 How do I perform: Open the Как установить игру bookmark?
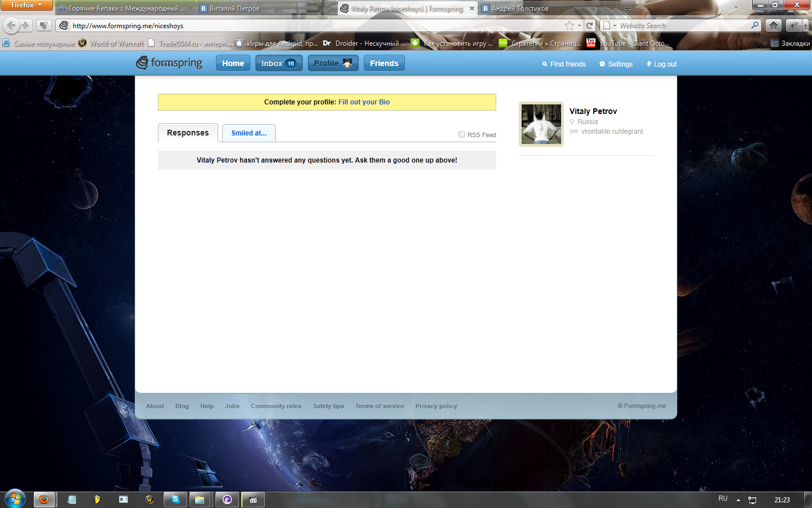point(452,43)
